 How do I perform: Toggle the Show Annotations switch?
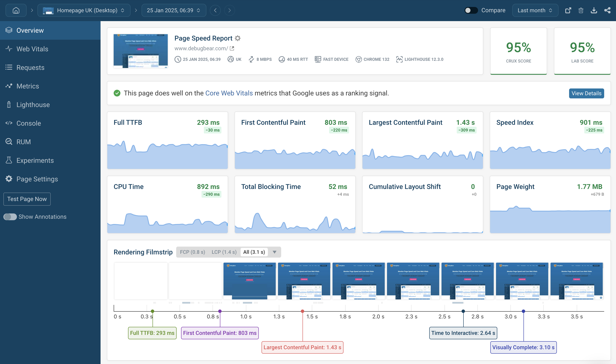pos(9,217)
